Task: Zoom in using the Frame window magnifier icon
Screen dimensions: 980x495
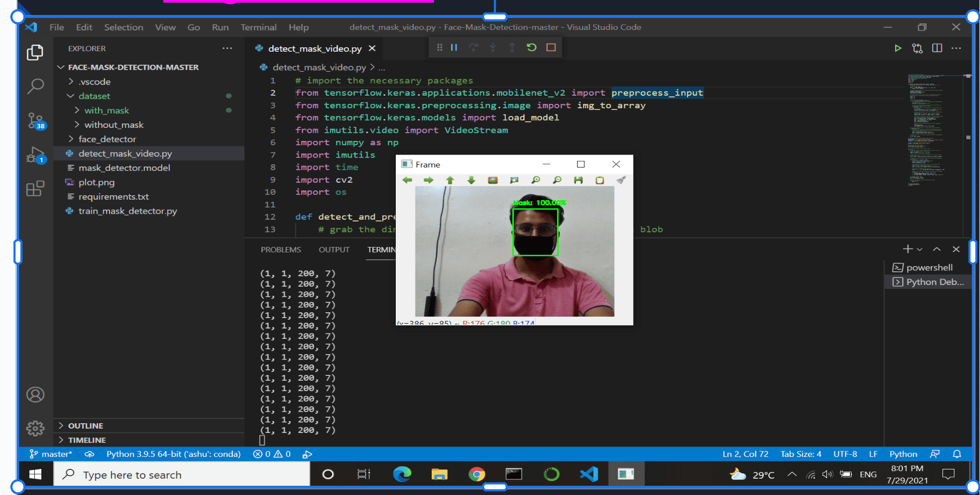Action: tap(536, 180)
